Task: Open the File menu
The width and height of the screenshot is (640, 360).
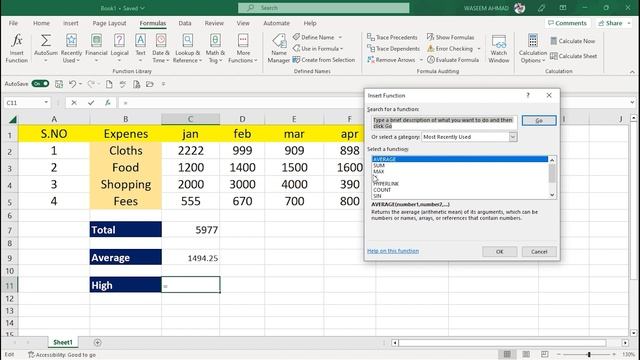Action: click(13, 23)
